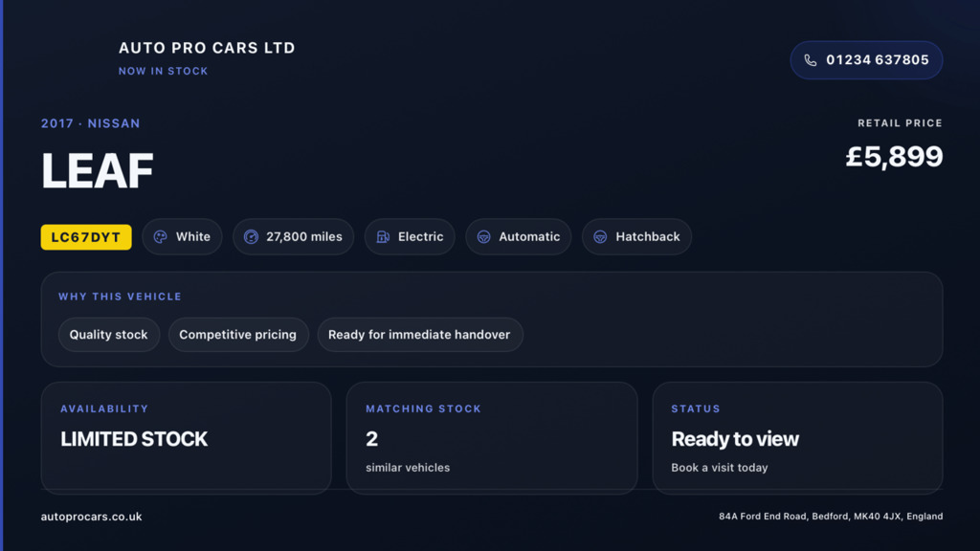The height and width of the screenshot is (551, 980).
Task: Click the White colour label
Action: click(193, 237)
